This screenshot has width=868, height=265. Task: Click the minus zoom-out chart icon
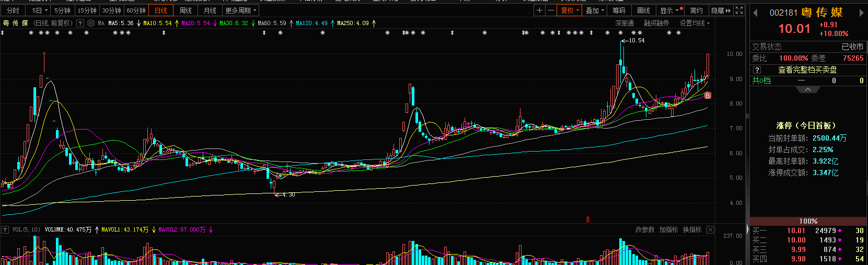pyautogui.click(x=551, y=10)
